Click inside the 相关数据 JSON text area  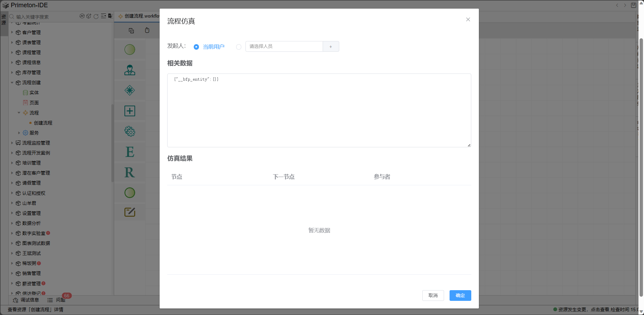click(x=319, y=110)
